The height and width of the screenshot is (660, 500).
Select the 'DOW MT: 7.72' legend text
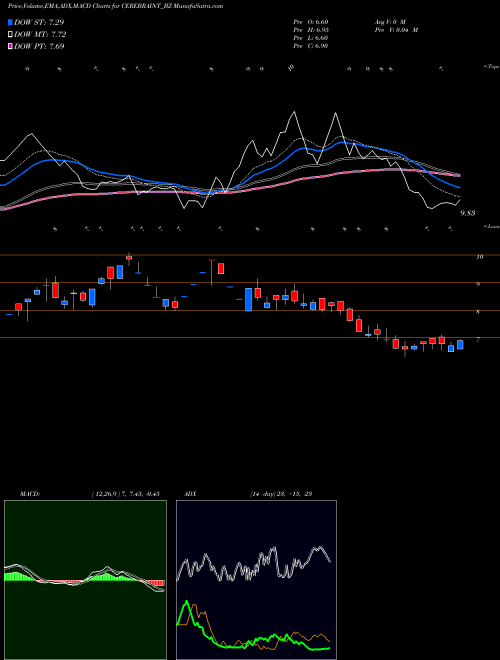[40, 35]
